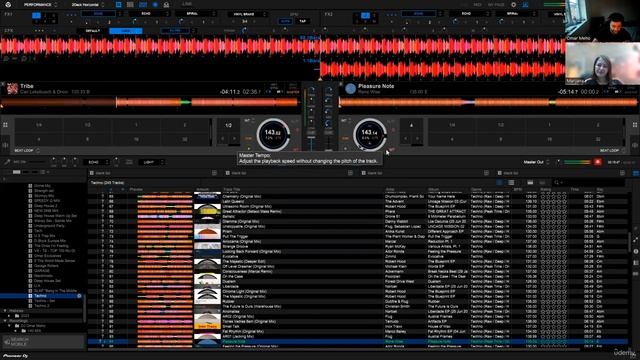Click the orange CUE button on deck 2
640x360 pixels.
click(345, 138)
